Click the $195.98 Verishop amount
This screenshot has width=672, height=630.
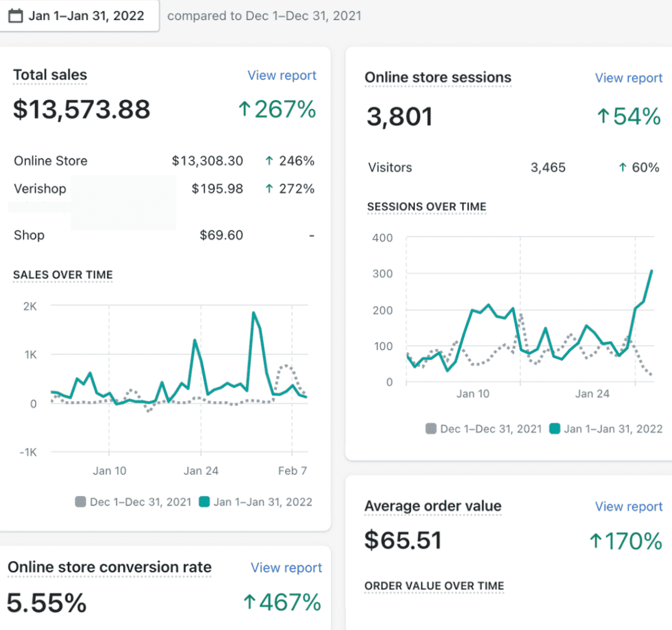(217, 188)
